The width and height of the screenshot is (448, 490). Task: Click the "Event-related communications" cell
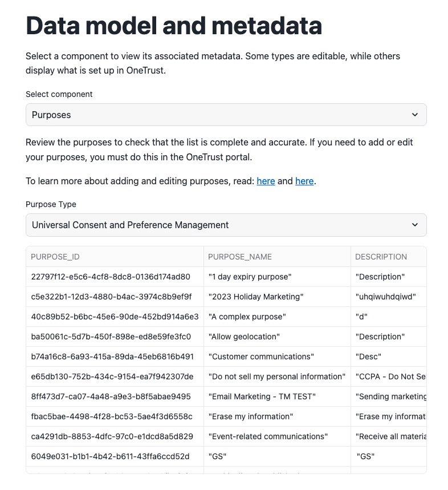point(268,436)
